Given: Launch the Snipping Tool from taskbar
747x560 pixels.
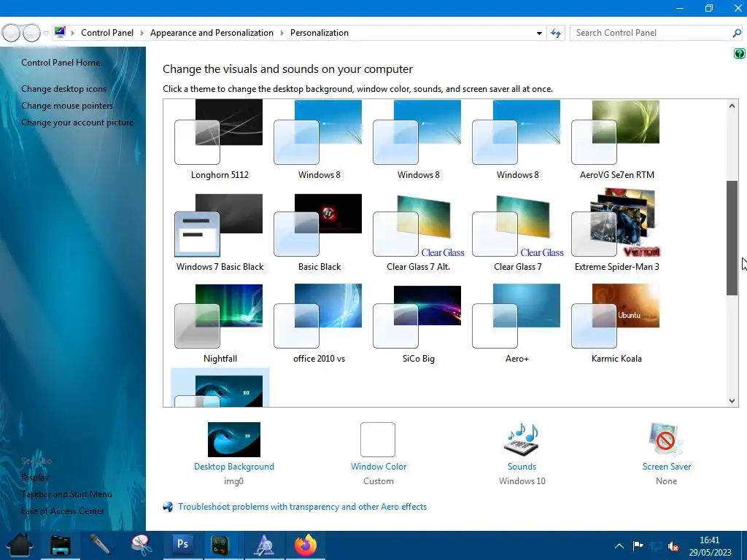Looking at the screenshot, I should (142, 545).
